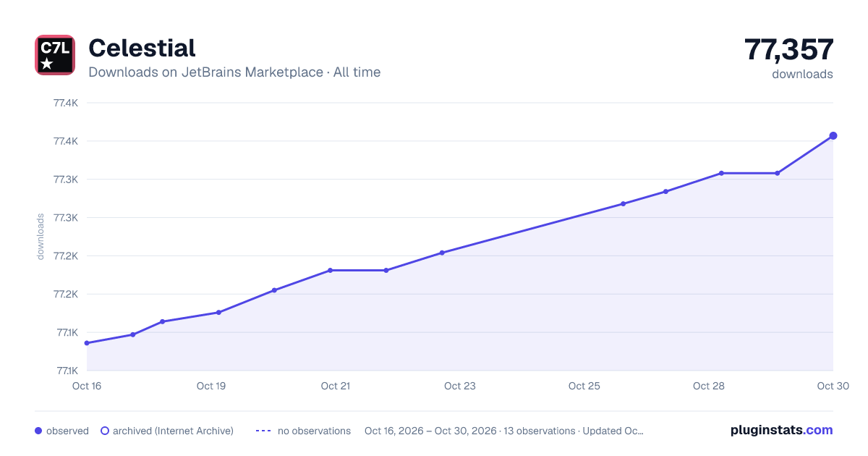This screenshot has width=868, height=456.
Task: Click the 'archived (Internet Archive)' legend label
Action: click(173, 431)
